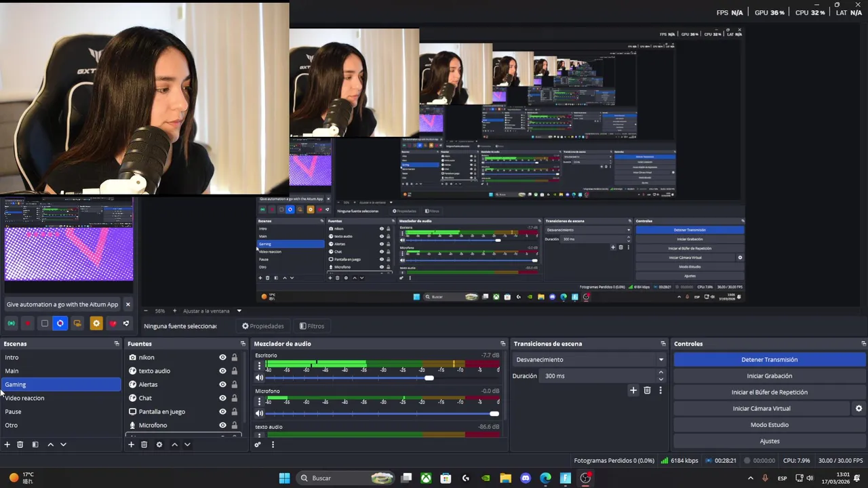The width and height of the screenshot is (868, 488).
Task: Add a new scene with the plus icon
Action: click(x=7, y=445)
